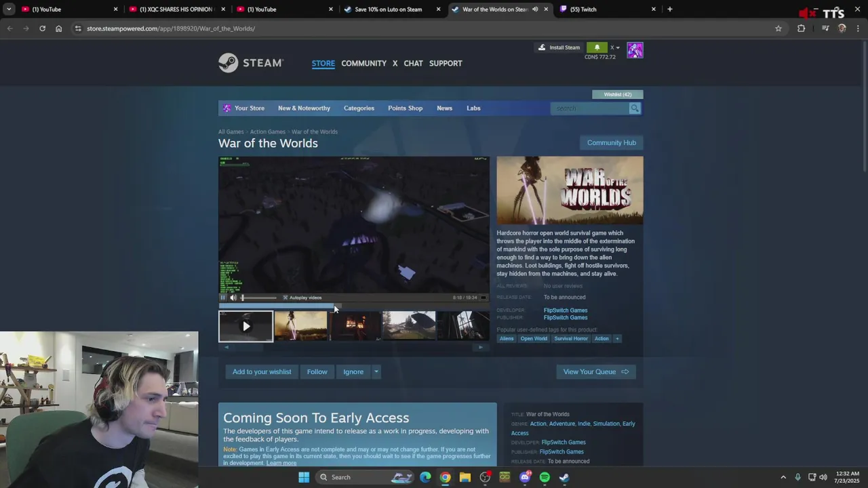The height and width of the screenshot is (488, 868).
Task: Click the plus to add more tags
Action: click(617, 338)
